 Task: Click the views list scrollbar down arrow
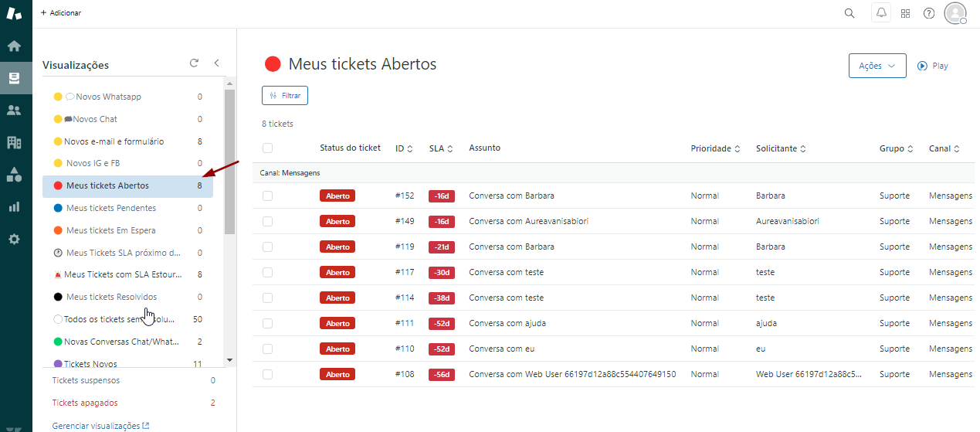229,359
